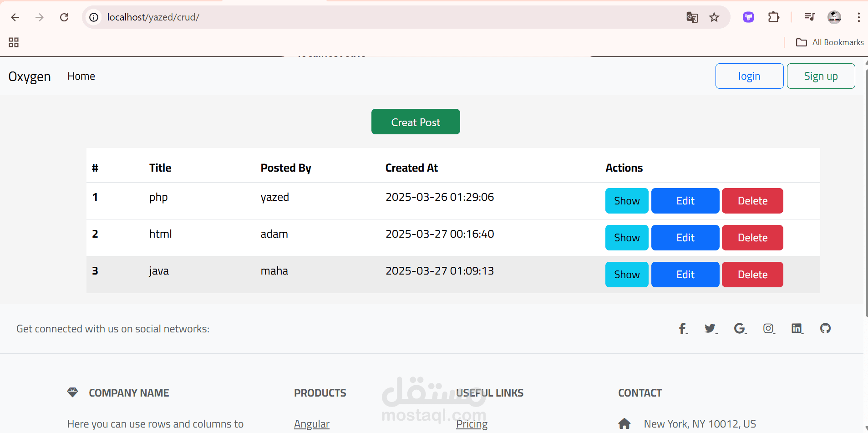This screenshot has width=868, height=433.
Task: Show the html post
Action: click(627, 238)
